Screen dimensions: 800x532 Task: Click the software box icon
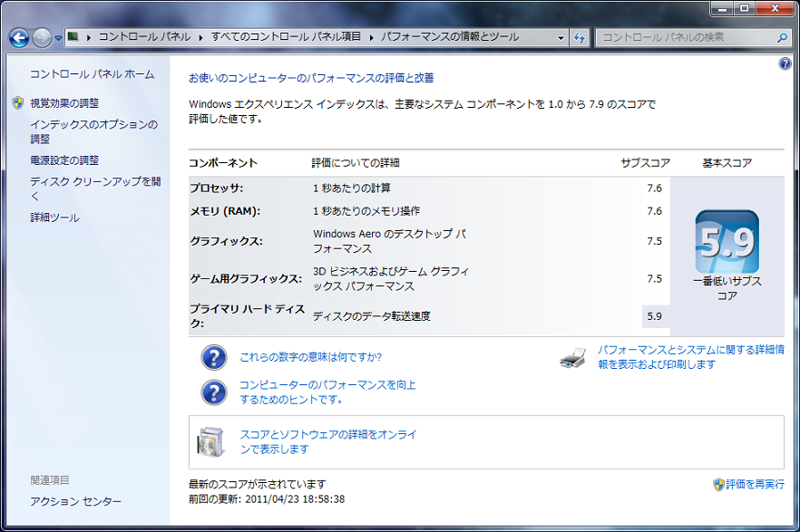(211, 441)
